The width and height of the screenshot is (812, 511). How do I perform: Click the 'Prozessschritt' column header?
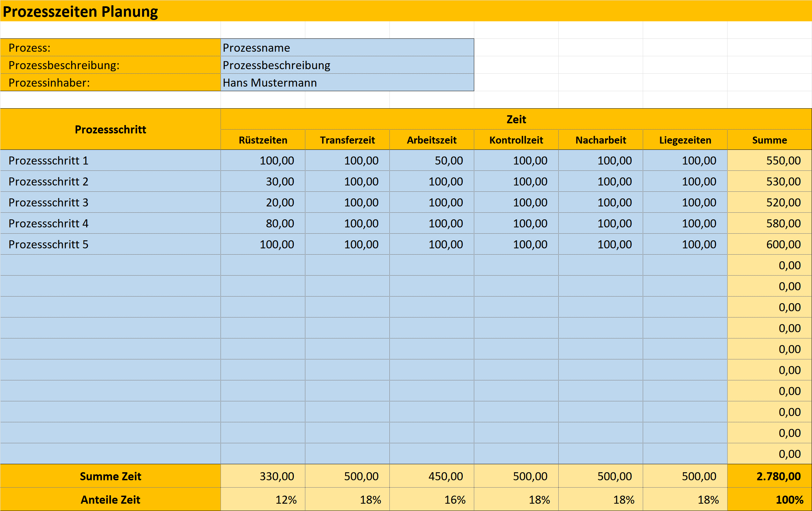[110, 129]
